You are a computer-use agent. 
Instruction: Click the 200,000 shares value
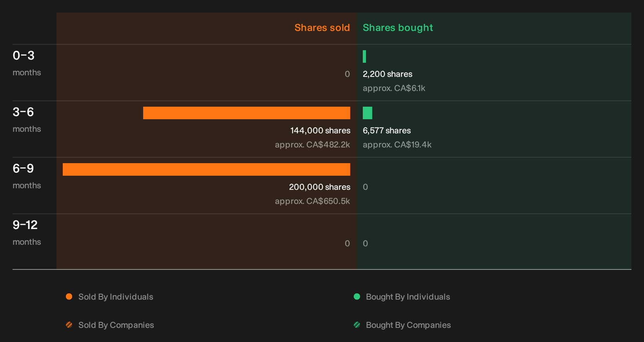[320, 187]
